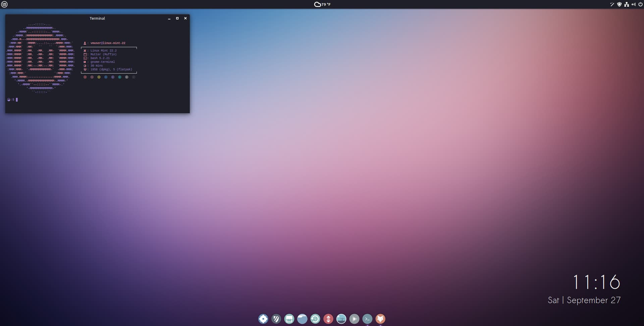Click the weather applet showing 79 °F
The height and width of the screenshot is (326, 644).
click(x=322, y=4)
